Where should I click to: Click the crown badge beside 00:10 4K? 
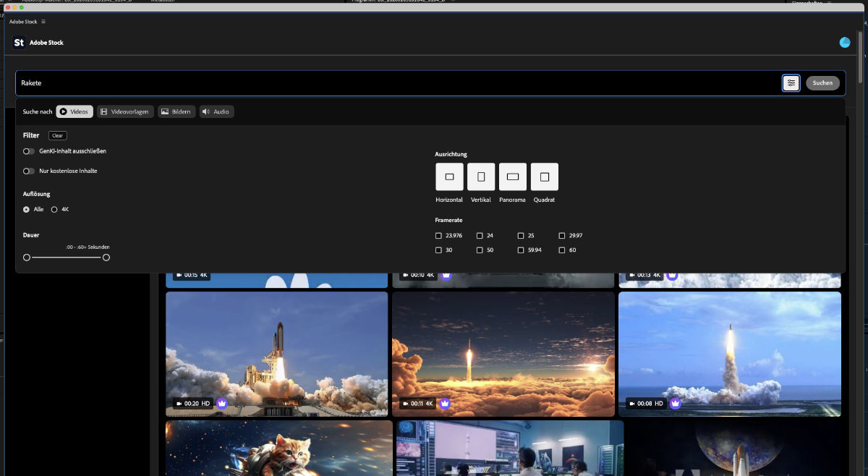coord(446,275)
